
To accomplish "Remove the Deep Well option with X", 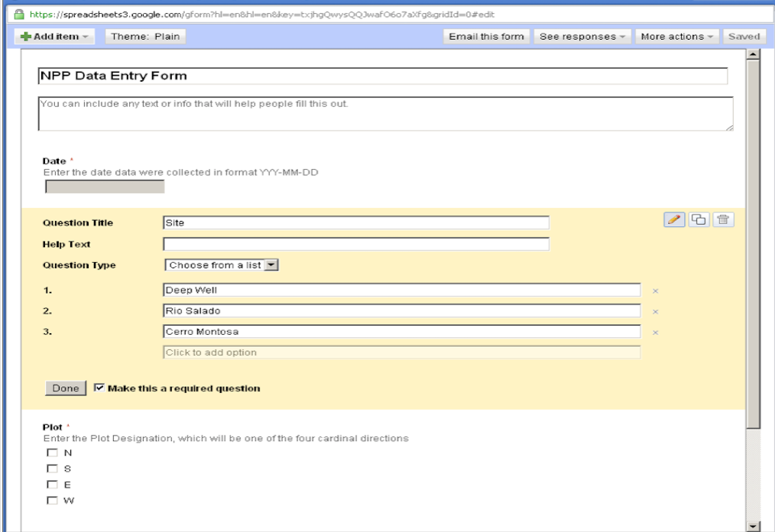I will point(656,291).
